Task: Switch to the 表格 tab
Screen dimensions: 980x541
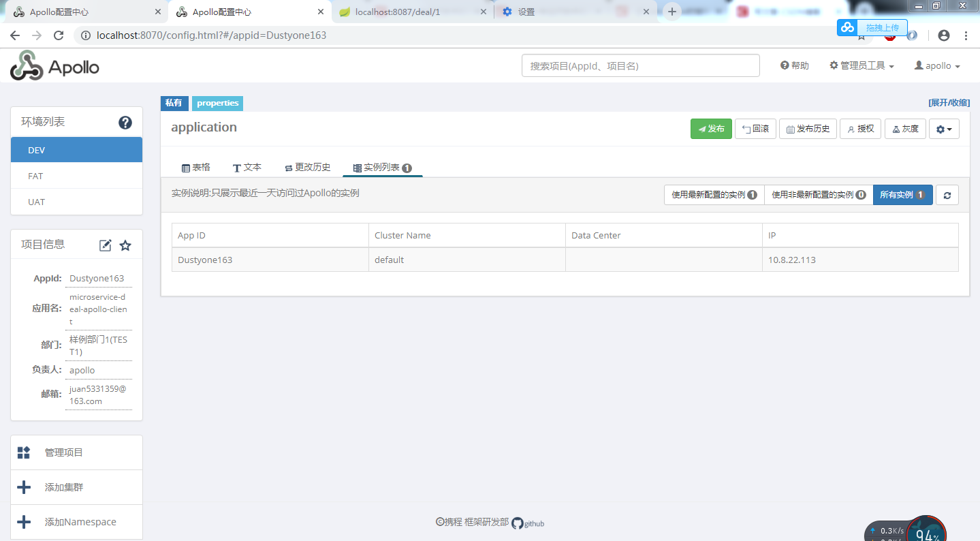Action: tap(196, 168)
